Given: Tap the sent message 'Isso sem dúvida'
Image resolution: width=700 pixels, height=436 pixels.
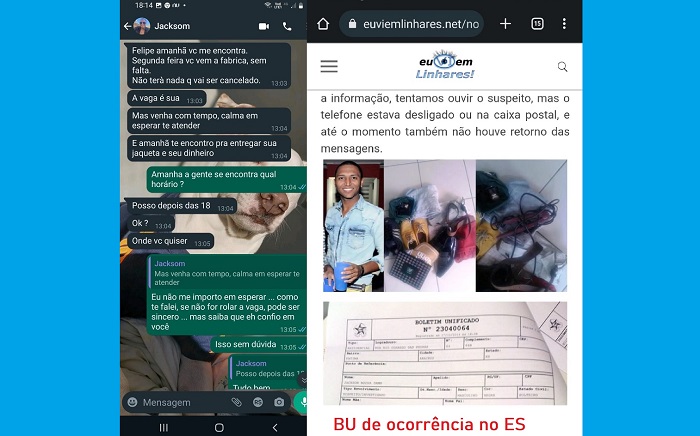Looking at the screenshot, I should (x=258, y=345).
